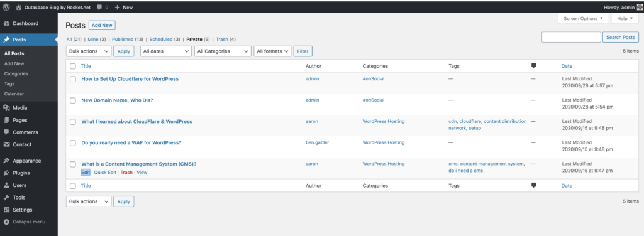The image size is (644, 236).
Task: Focus the search posts input field
Action: (x=571, y=37)
